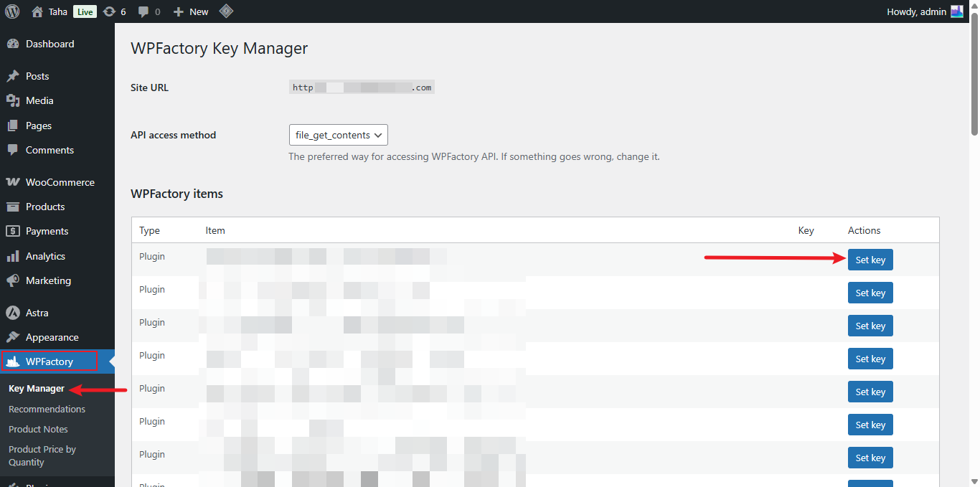
Task: Open the API access method dropdown
Action: point(338,135)
